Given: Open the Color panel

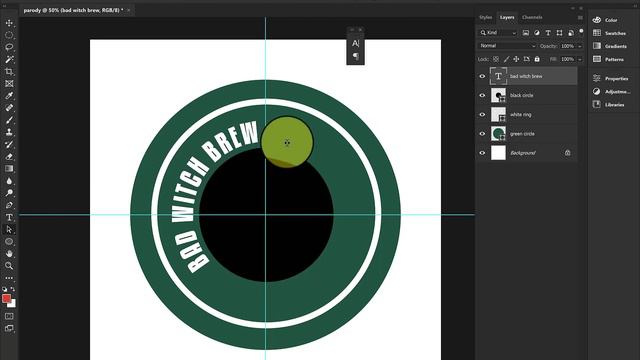Looking at the screenshot, I should [611, 20].
